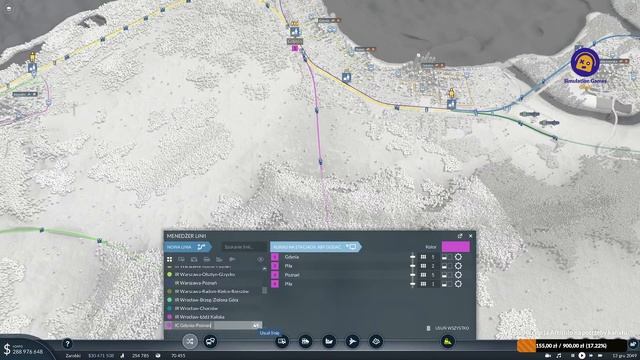
Task: Toggle line visibility eye icon
Action: tap(260, 260)
